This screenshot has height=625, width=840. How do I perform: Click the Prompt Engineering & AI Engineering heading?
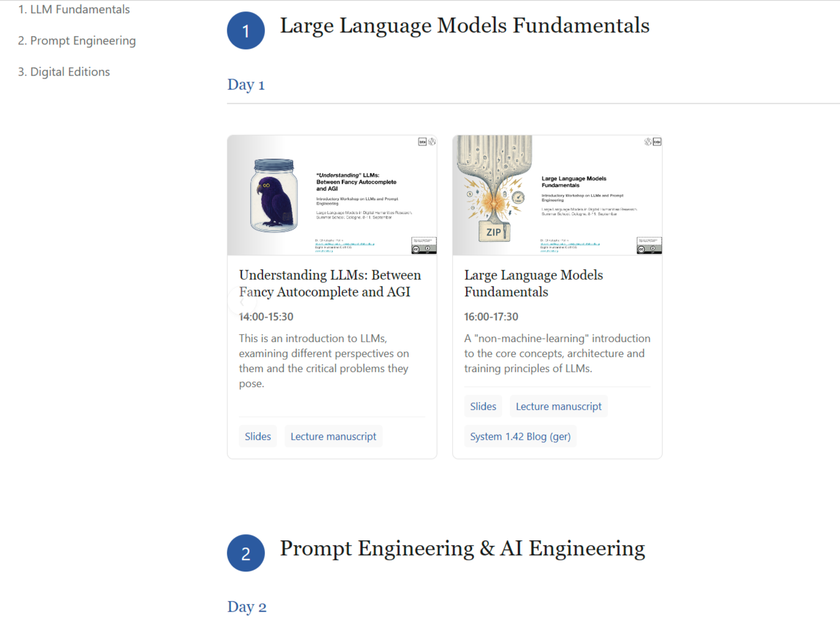tap(462, 548)
